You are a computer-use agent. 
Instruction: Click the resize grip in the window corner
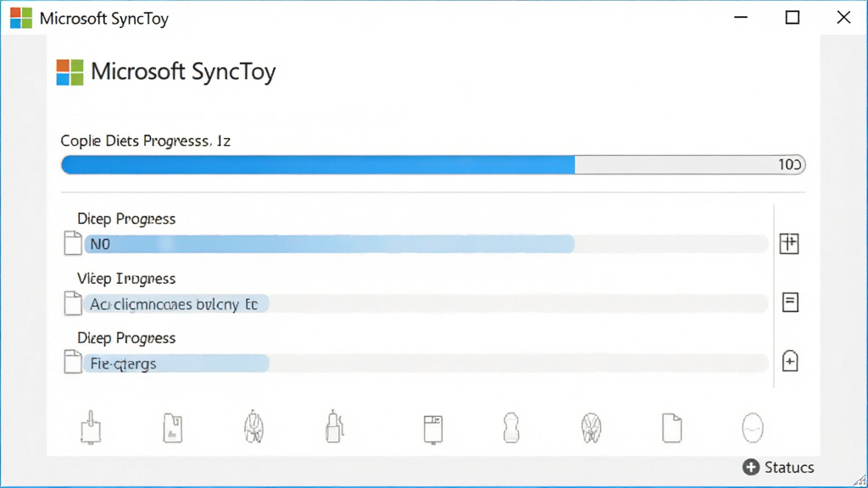(860, 480)
